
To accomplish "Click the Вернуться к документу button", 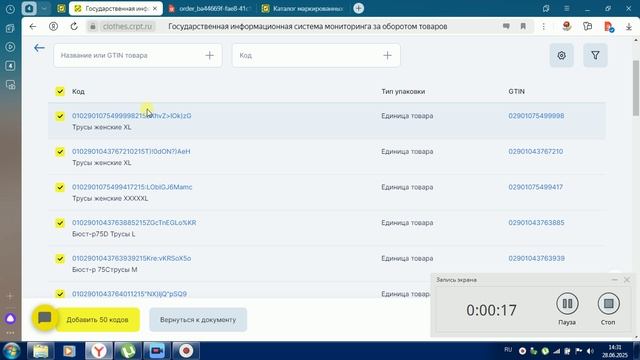I will coord(198,320).
